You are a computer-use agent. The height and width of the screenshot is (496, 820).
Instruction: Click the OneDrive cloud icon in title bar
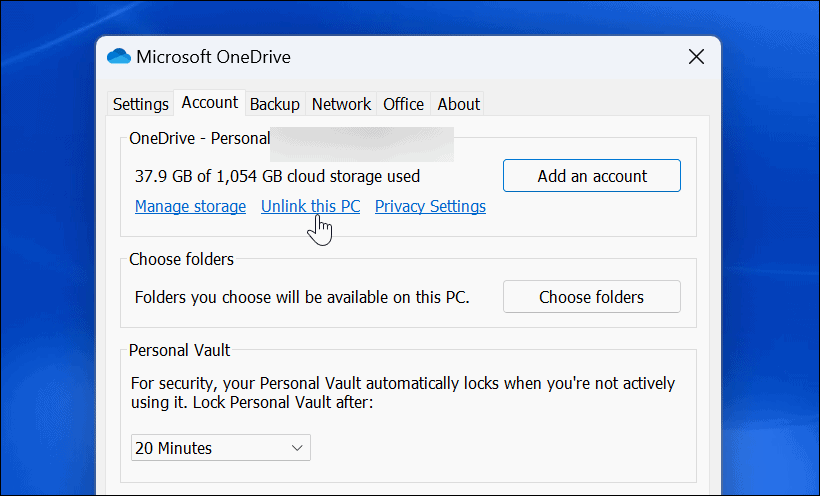(x=119, y=57)
